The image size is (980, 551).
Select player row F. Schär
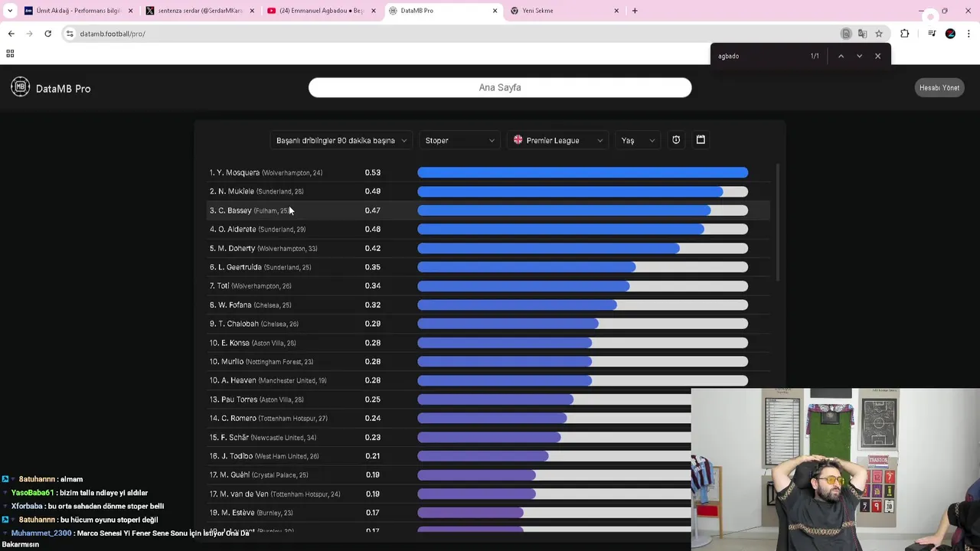click(x=449, y=437)
